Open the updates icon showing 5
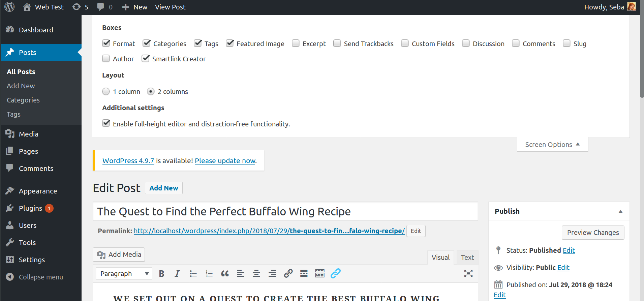Viewport: 644px width, 301px height. point(80,7)
